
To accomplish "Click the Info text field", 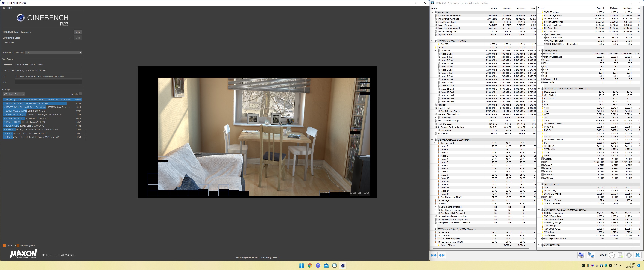I will tap(48, 82).
